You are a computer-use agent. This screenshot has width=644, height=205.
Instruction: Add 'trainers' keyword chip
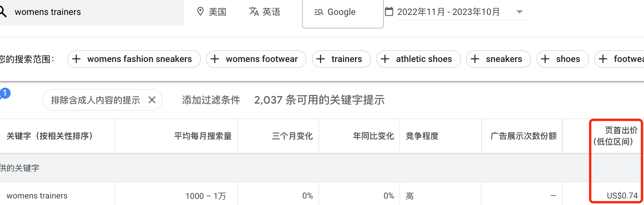point(341,59)
